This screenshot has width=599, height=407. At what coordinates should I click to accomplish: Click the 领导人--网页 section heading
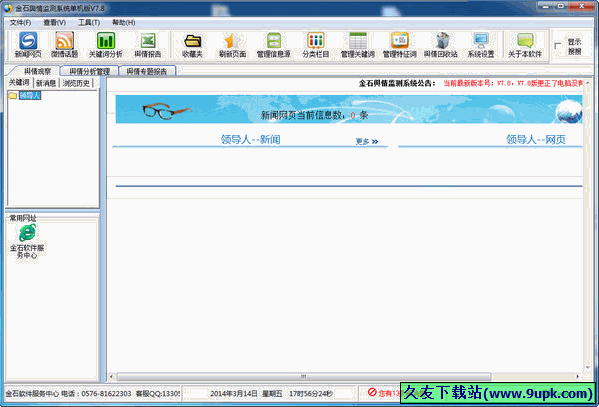point(536,139)
